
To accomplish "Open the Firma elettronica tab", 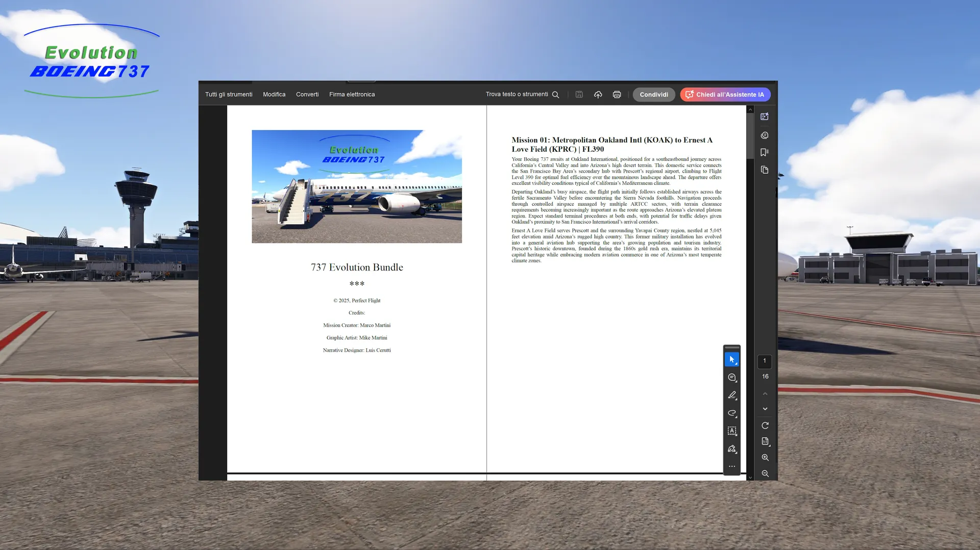I will point(352,94).
